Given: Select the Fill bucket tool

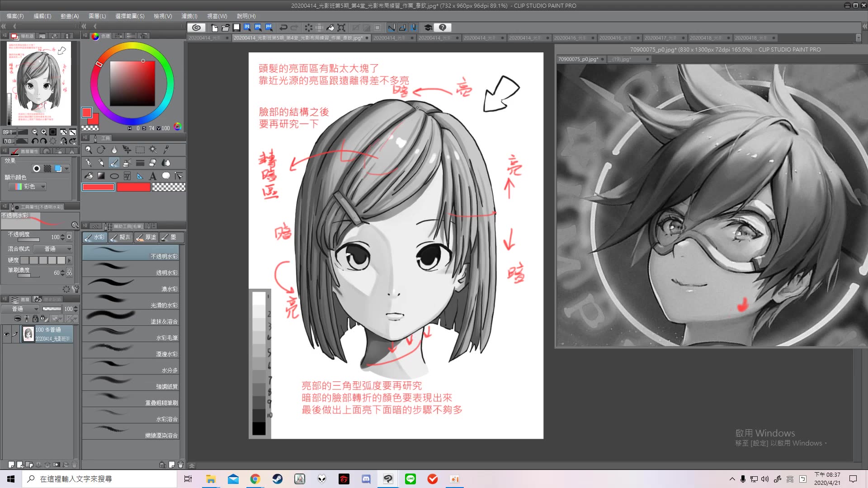Looking at the screenshot, I should point(89,176).
